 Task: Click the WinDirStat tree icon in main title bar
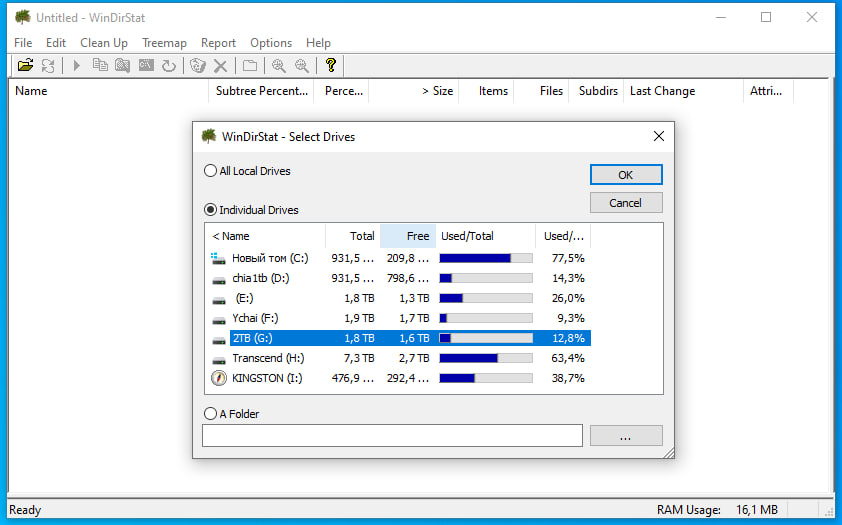[x=23, y=17]
